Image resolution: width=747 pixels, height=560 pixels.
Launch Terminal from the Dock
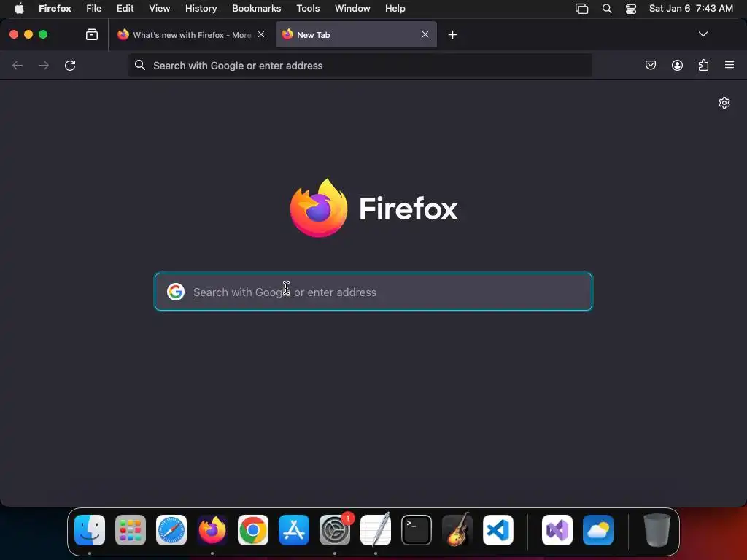[417, 530]
